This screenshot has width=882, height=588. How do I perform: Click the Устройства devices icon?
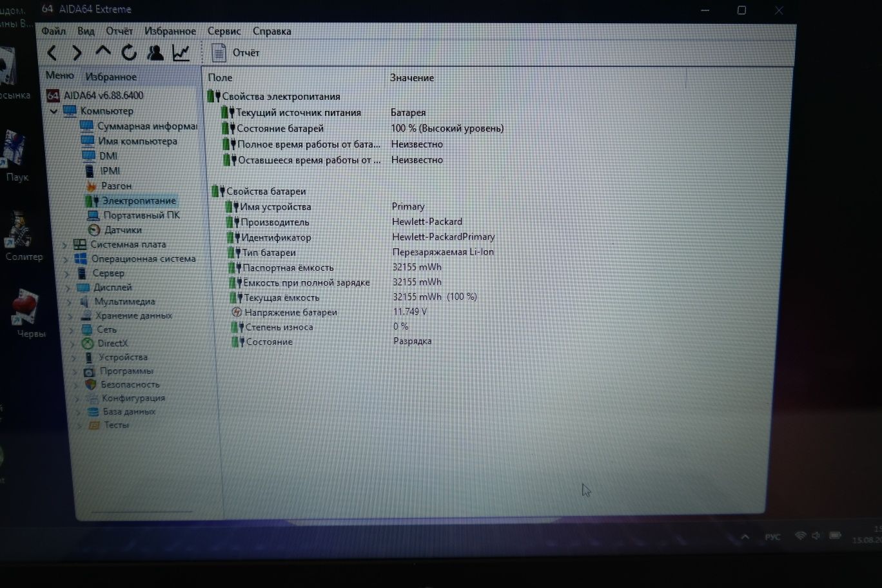tap(88, 357)
